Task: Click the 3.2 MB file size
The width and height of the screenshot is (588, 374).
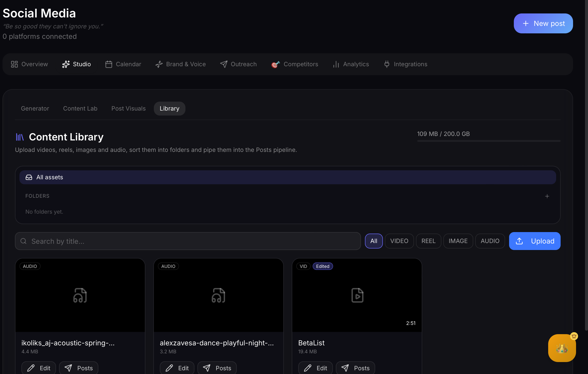Action: point(168,352)
